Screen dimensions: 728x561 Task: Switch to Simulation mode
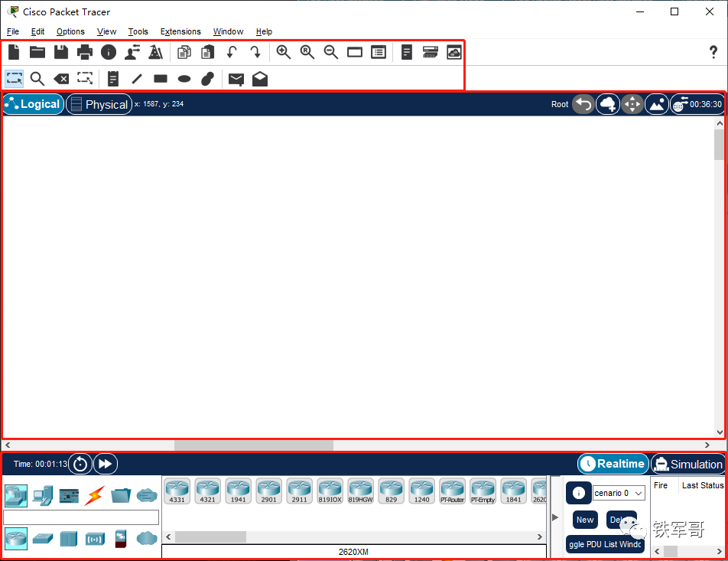687,464
